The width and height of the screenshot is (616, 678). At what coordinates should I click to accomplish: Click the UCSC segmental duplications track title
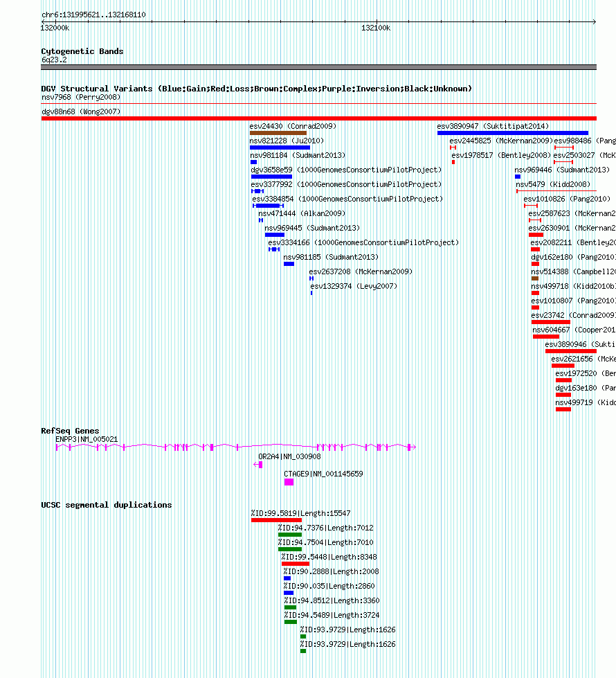107,505
